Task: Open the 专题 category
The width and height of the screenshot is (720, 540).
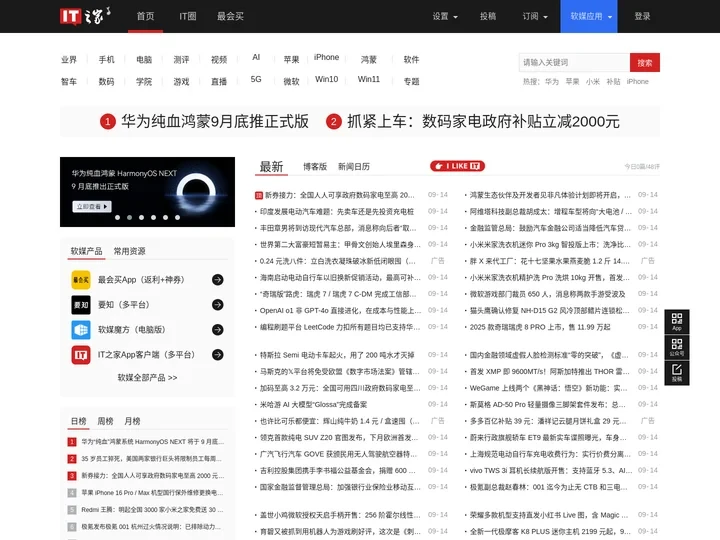Action: tap(411, 82)
